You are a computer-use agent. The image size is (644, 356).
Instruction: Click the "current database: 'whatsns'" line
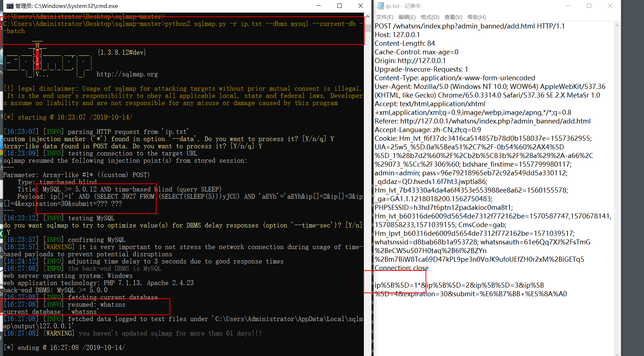tap(50, 312)
